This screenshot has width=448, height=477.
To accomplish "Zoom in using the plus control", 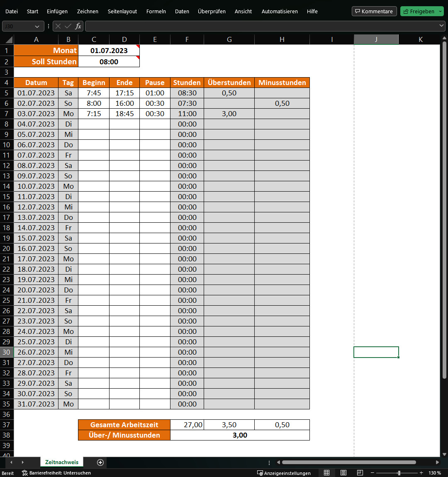I will click(x=422, y=472).
